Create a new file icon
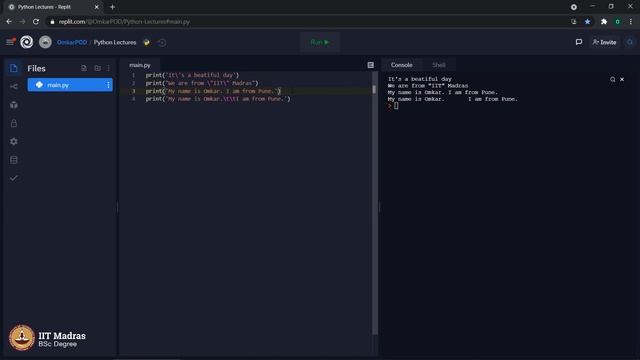Image resolution: width=640 pixels, height=360 pixels. click(84, 68)
